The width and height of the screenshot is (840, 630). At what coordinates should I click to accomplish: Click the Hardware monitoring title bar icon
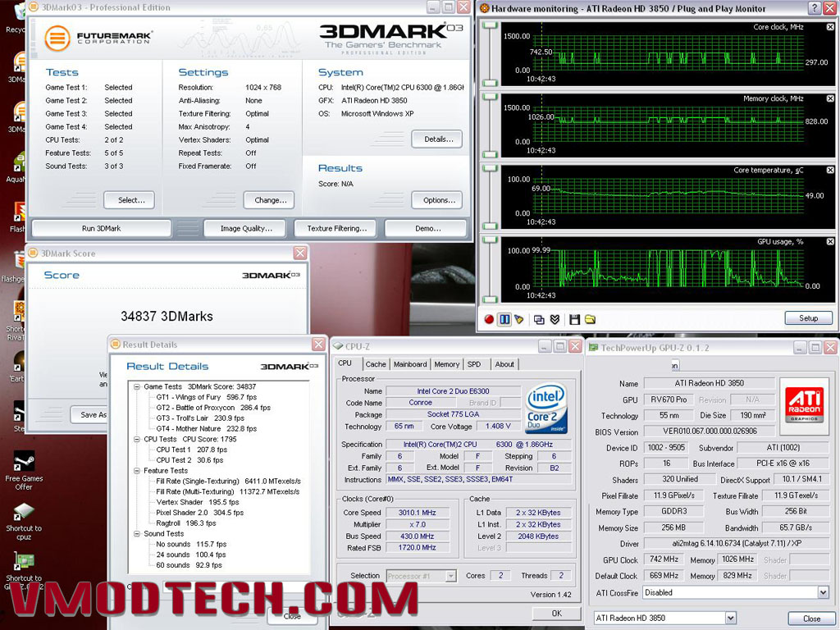coord(484,8)
